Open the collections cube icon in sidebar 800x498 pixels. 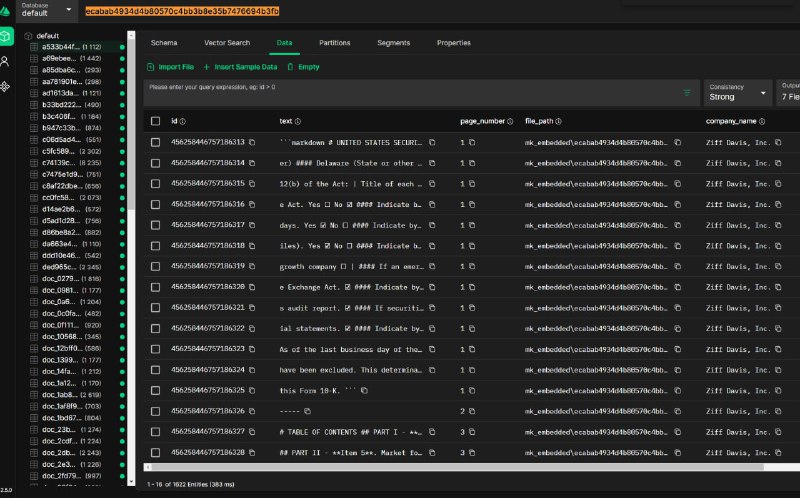[6, 36]
